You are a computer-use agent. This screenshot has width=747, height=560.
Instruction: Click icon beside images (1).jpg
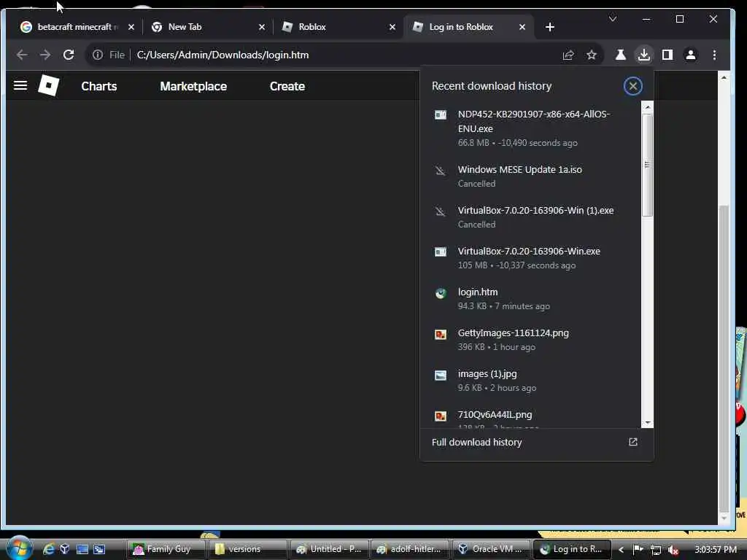coord(440,376)
